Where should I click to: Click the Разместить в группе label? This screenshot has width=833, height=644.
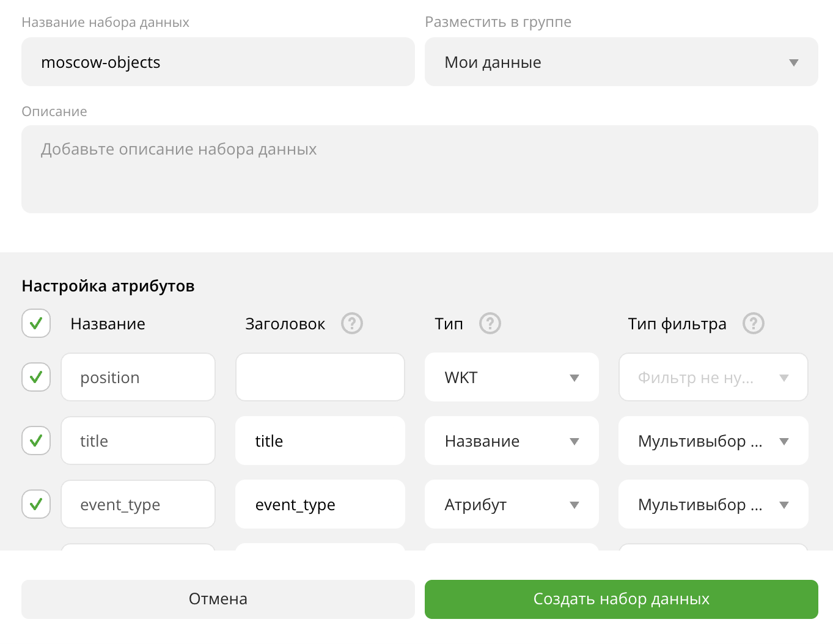click(498, 23)
